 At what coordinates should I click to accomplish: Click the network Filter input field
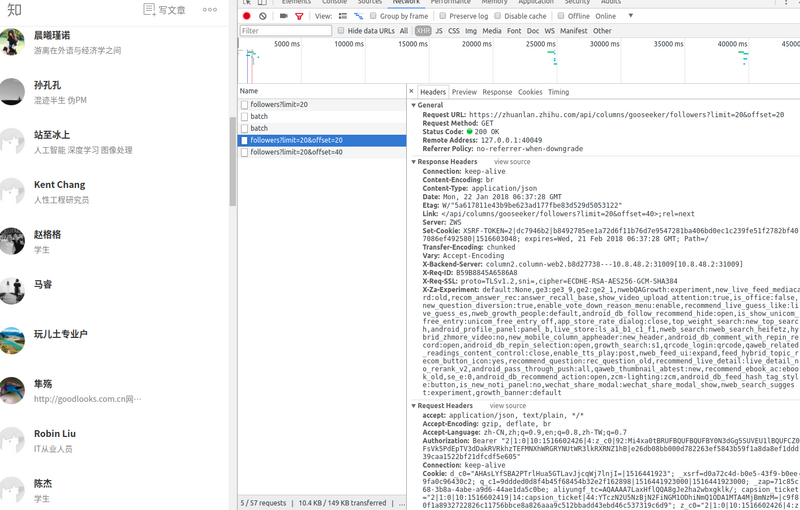(286, 31)
